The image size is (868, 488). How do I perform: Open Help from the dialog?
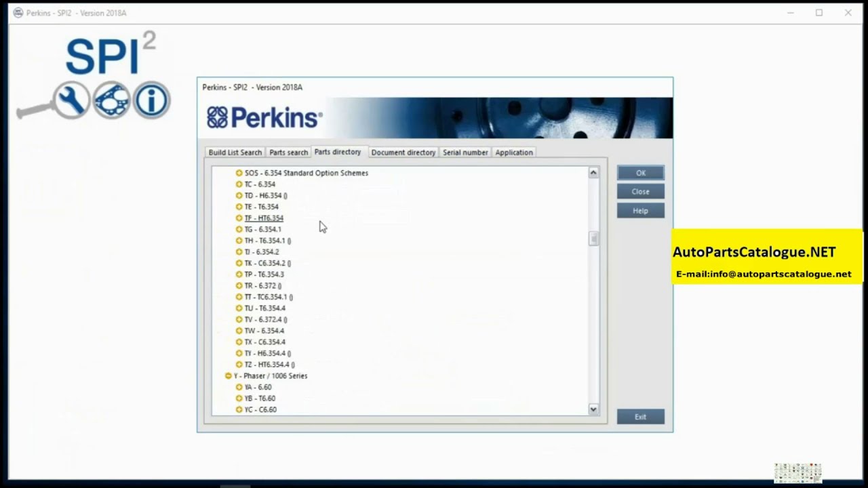tap(641, 211)
